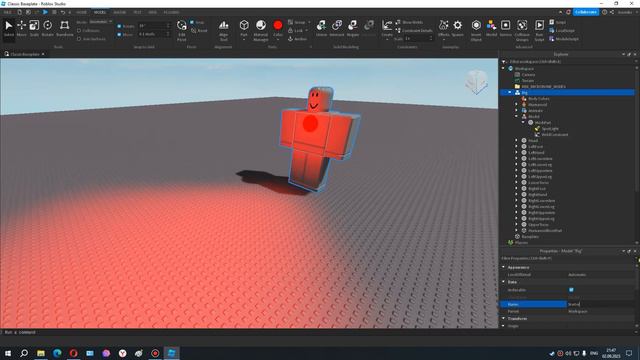The height and width of the screenshot is (360, 640).
Task: Open the Group dropdown arrow
Action: [x=309, y=22]
